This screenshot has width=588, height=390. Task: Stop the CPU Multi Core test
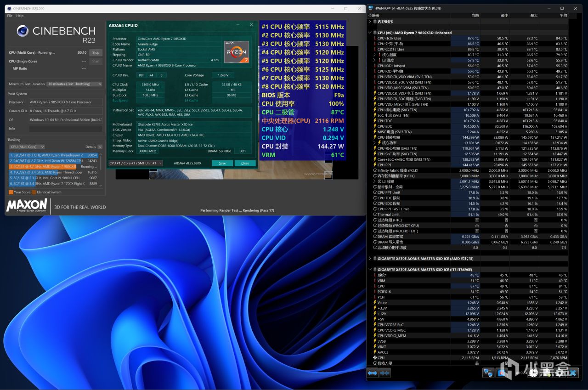pyautogui.click(x=96, y=53)
